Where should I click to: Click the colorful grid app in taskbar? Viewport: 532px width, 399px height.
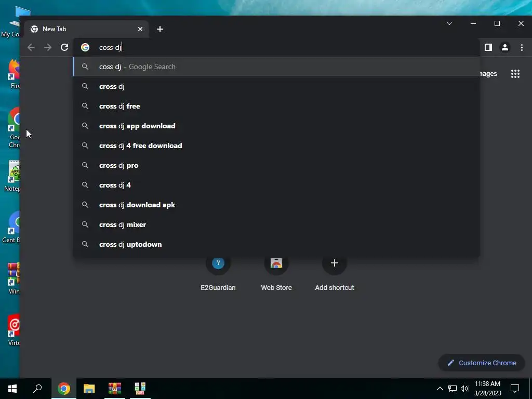pyautogui.click(x=140, y=389)
